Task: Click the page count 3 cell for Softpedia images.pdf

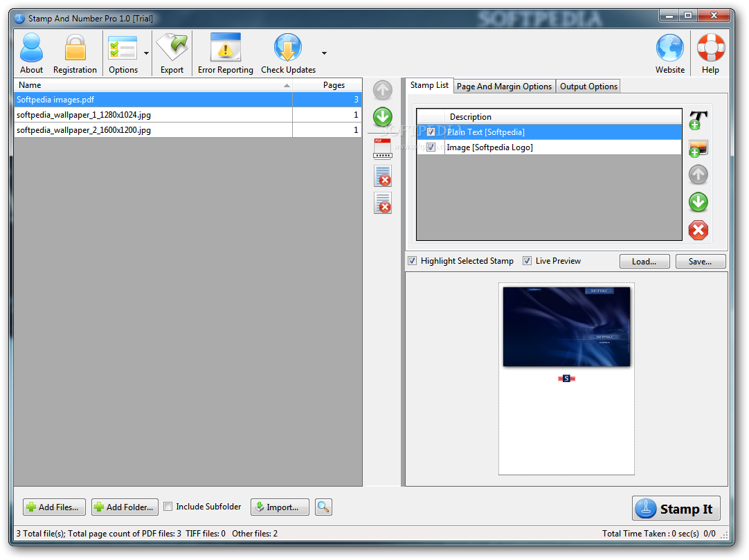Action: [327, 100]
